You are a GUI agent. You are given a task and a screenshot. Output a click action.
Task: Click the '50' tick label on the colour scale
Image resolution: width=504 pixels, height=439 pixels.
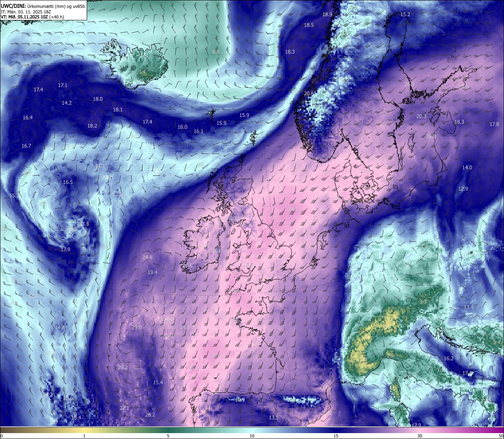(501, 436)
